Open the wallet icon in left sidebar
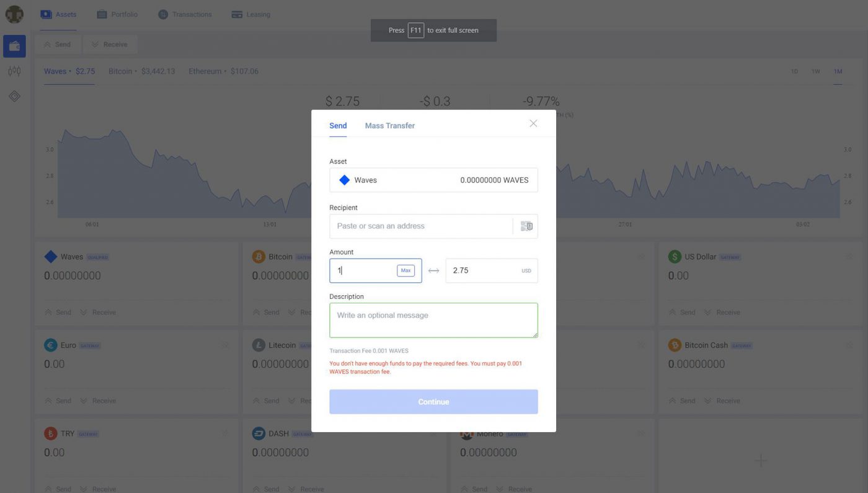Image resolution: width=868 pixels, height=493 pixels. click(x=14, y=47)
